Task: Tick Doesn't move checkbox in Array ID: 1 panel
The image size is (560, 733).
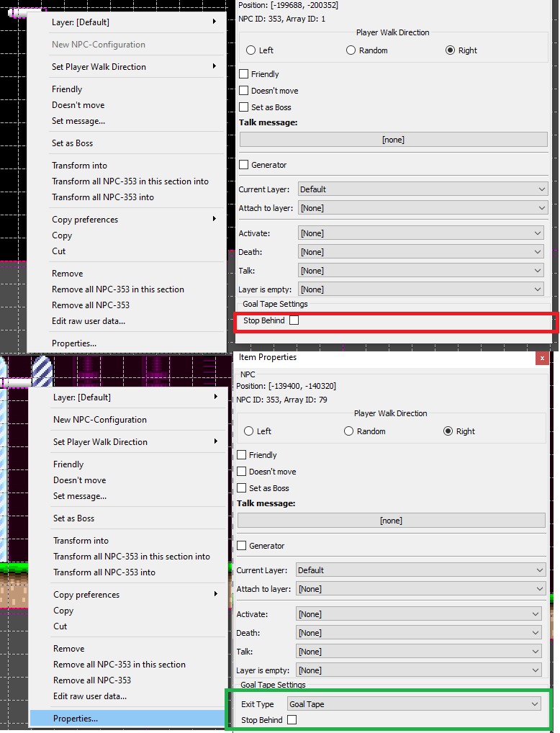Action: click(243, 90)
